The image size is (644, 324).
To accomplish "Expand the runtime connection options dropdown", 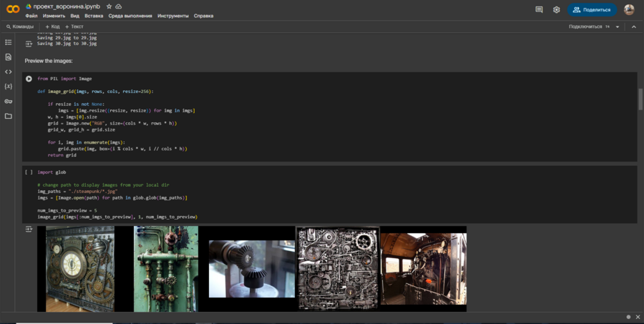I will click(x=618, y=26).
